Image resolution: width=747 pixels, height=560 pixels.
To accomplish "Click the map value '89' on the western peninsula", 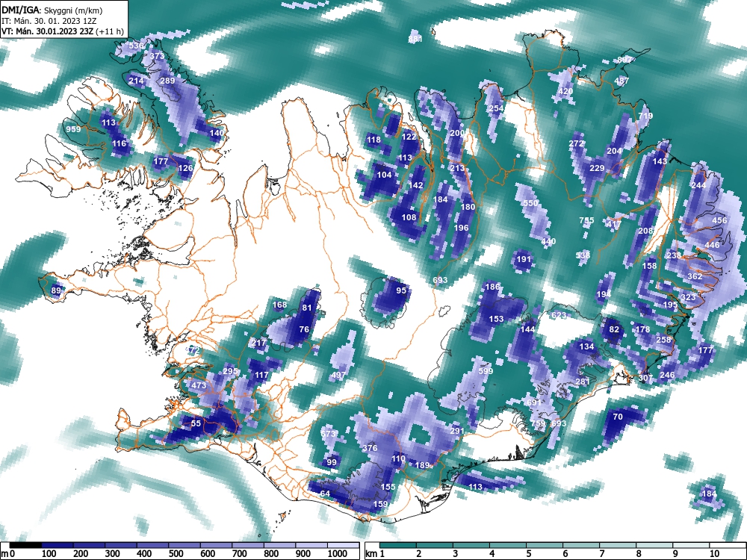I will pyautogui.click(x=56, y=290).
